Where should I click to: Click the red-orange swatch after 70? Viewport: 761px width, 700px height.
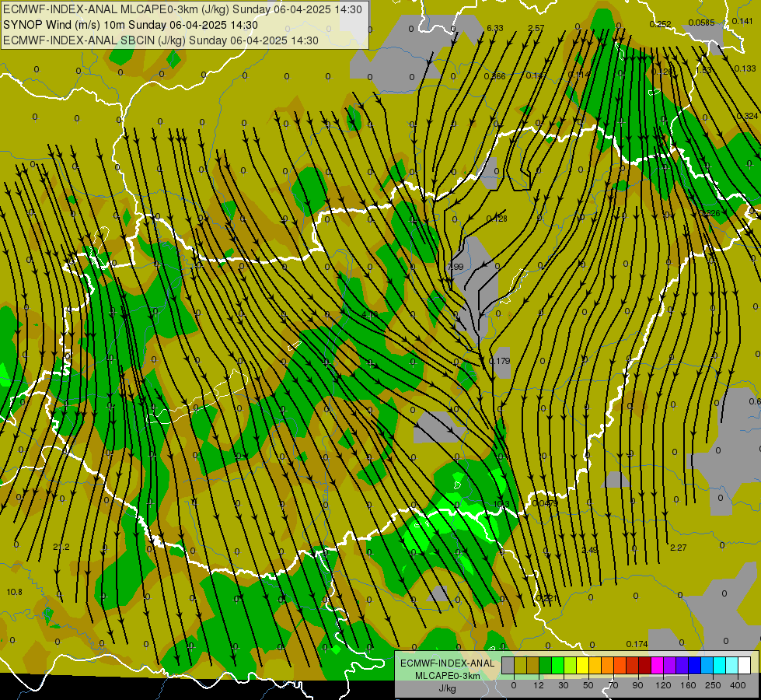click(x=620, y=666)
